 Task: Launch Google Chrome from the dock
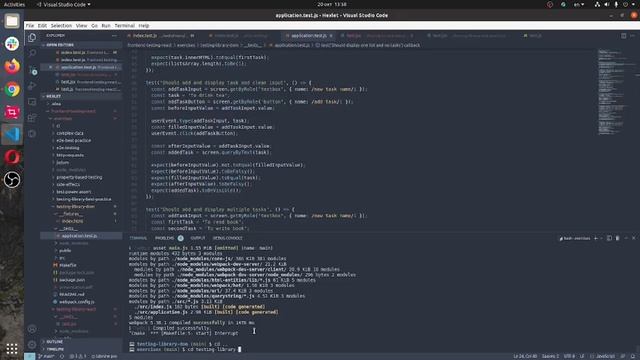[12, 89]
